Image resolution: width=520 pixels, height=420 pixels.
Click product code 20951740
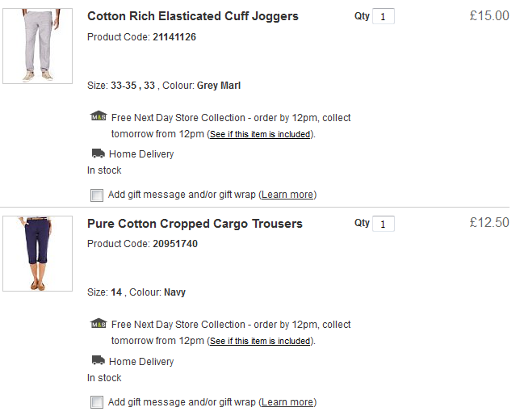[174, 244]
